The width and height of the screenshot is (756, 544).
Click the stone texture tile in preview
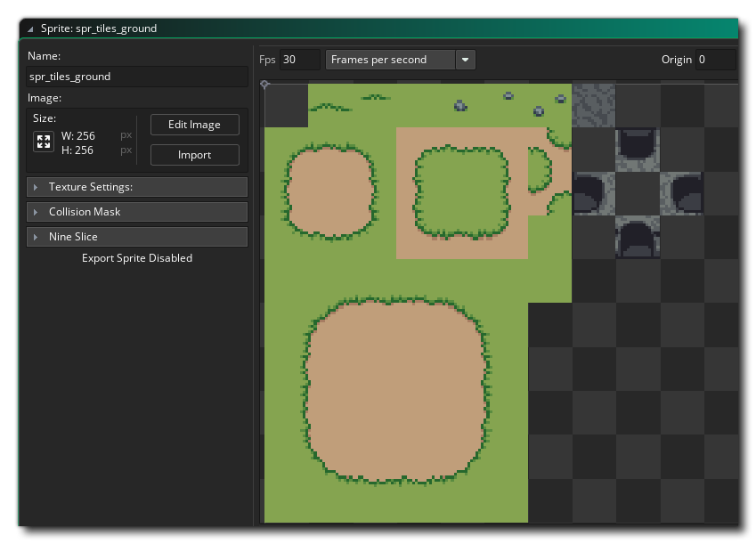pos(594,106)
